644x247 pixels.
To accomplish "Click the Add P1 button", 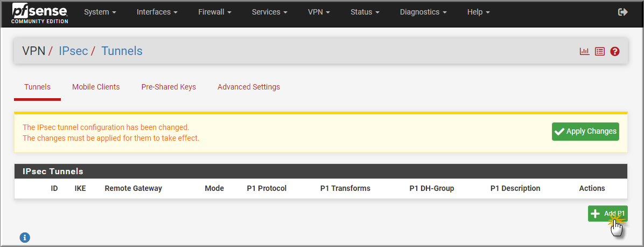I will pyautogui.click(x=608, y=214).
